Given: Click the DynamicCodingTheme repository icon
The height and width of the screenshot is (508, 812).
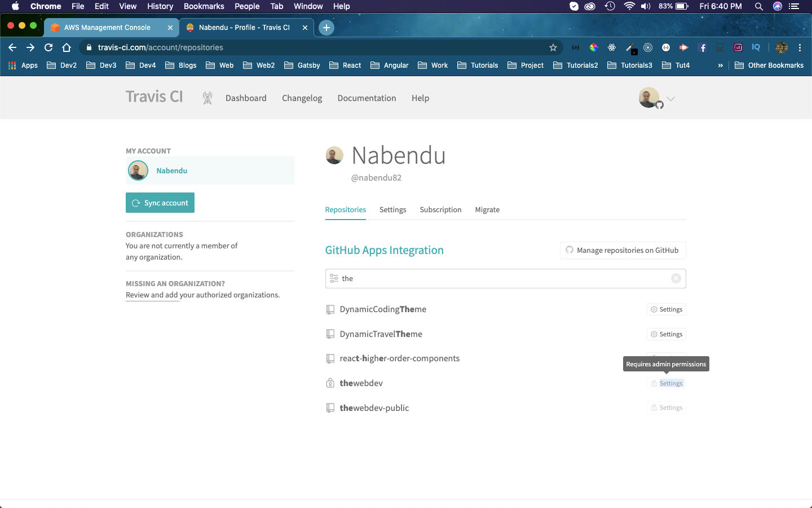Looking at the screenshot, I should (x=330, y=309).
